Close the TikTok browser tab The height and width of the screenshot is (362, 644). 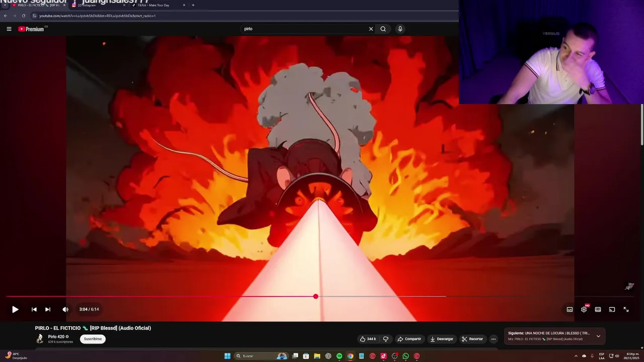click(184, 5)
